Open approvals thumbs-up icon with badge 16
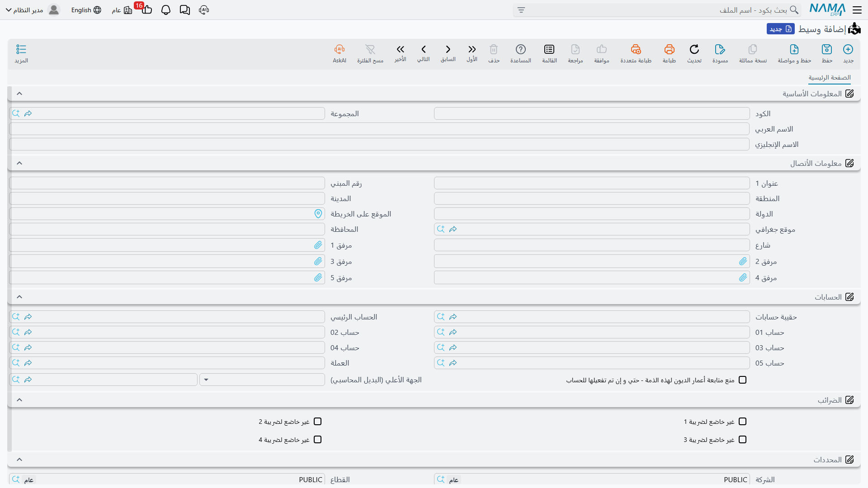Screen dimensions: 868x488 (146, 9)
